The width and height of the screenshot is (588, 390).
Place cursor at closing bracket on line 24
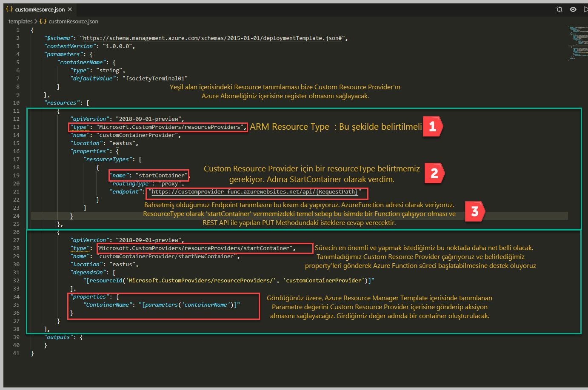coord(71,216)
